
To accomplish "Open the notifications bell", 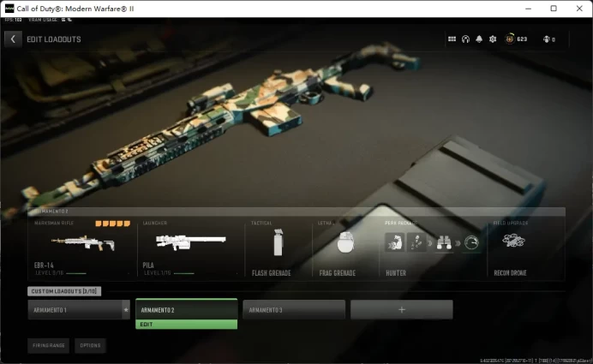I will pyautogui.click(x=479, y=39).
